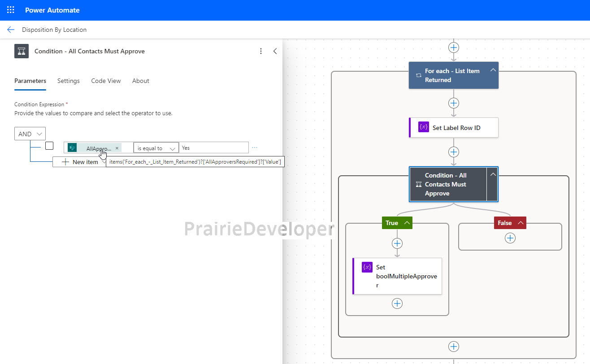590x364 pixels.
Task: Remove the AllAppro... token with its X
Action: (117, 148)
